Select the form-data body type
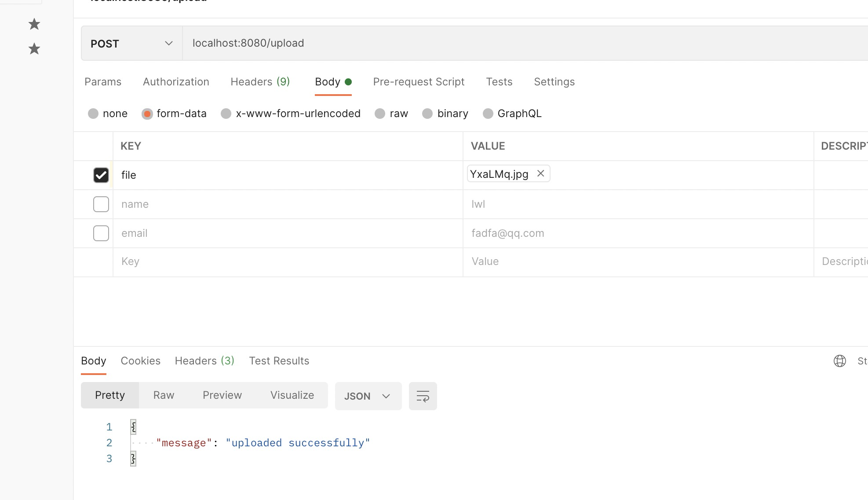 (174, 114)
